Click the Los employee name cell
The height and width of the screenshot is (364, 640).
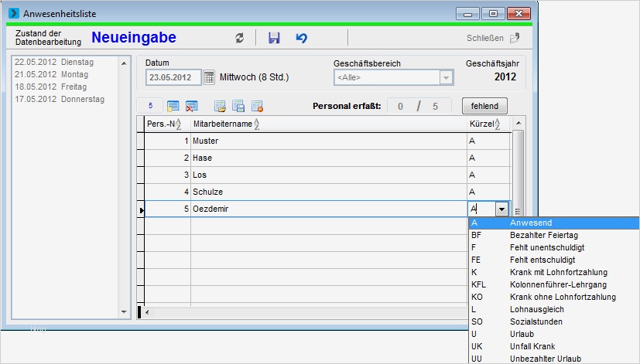pyautogui.click(x=329, y=175)
